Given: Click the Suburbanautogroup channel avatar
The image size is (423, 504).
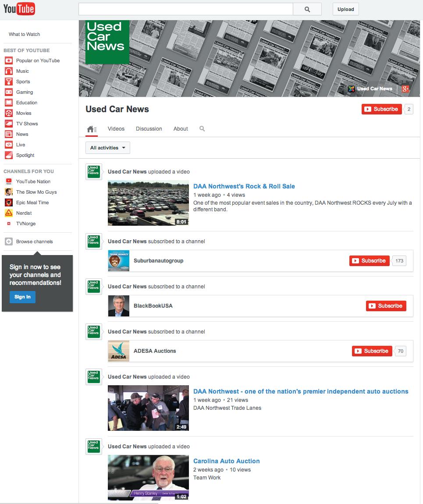Looking at the screenshot, I should tap(119, 261).
